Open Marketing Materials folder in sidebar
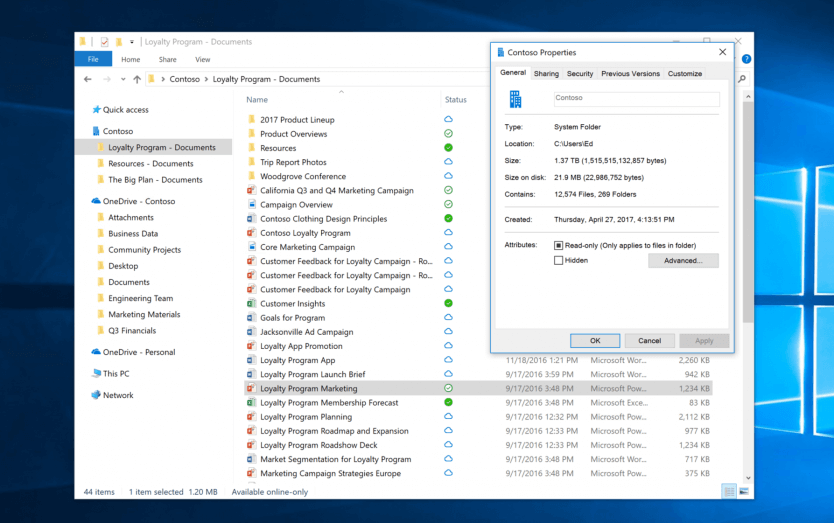Viewport: 834px width, 523px height. (144, 314)
